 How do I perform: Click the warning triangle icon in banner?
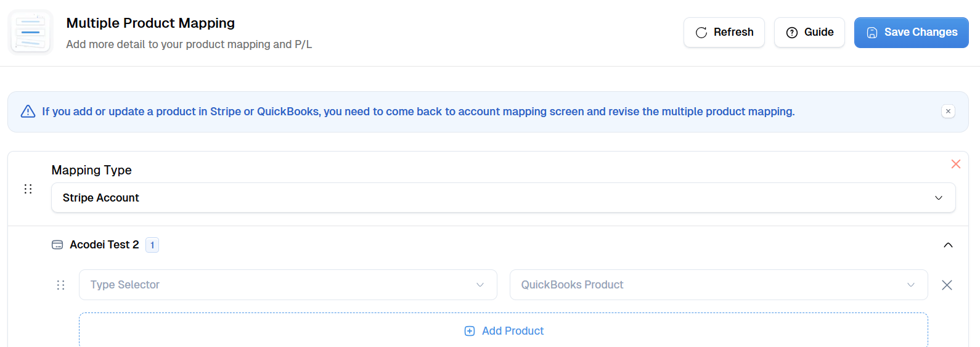point(28,112)
